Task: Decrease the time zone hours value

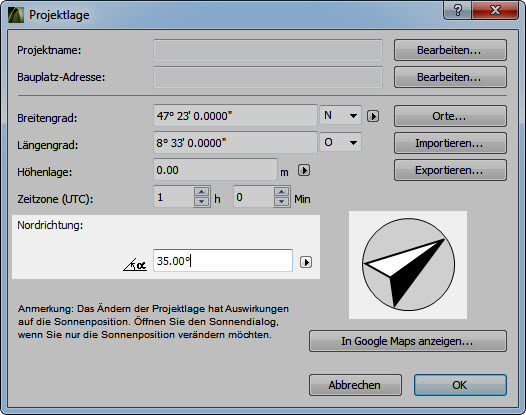Action: [201, 201]
